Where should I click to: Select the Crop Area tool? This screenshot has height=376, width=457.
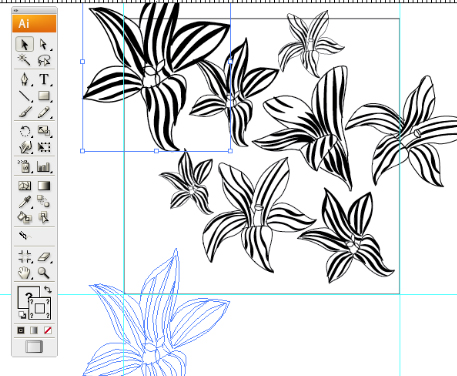25,257
